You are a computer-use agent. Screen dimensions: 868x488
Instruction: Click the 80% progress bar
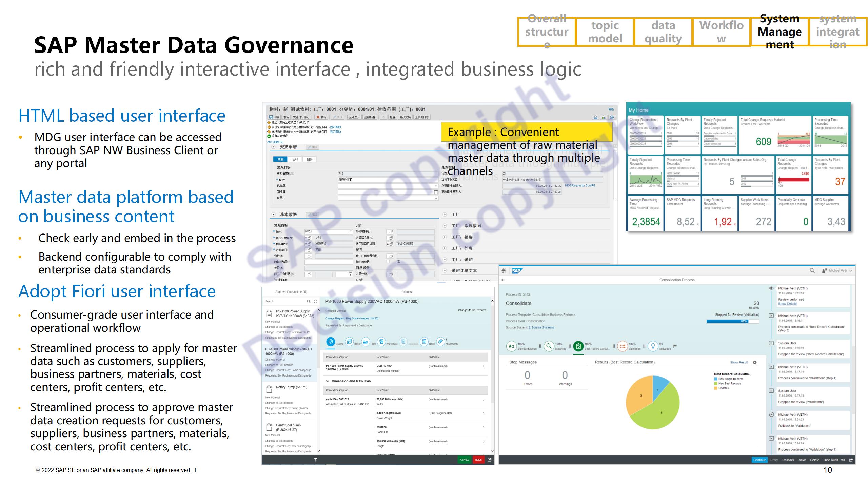pos(733,321)
